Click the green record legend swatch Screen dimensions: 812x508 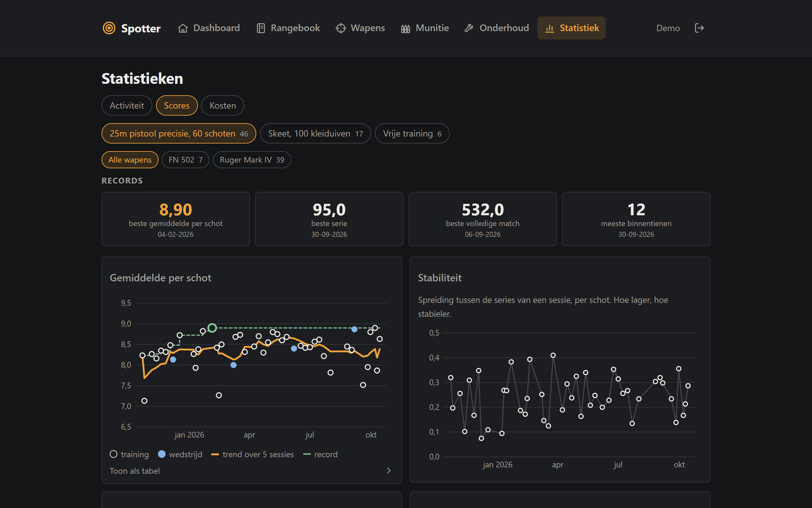pos(307,454)
